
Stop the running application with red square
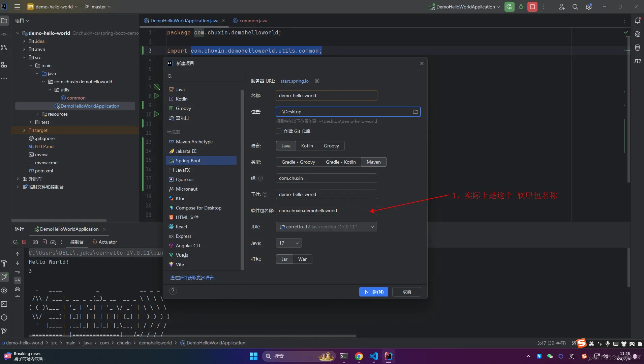click(532, 7)
